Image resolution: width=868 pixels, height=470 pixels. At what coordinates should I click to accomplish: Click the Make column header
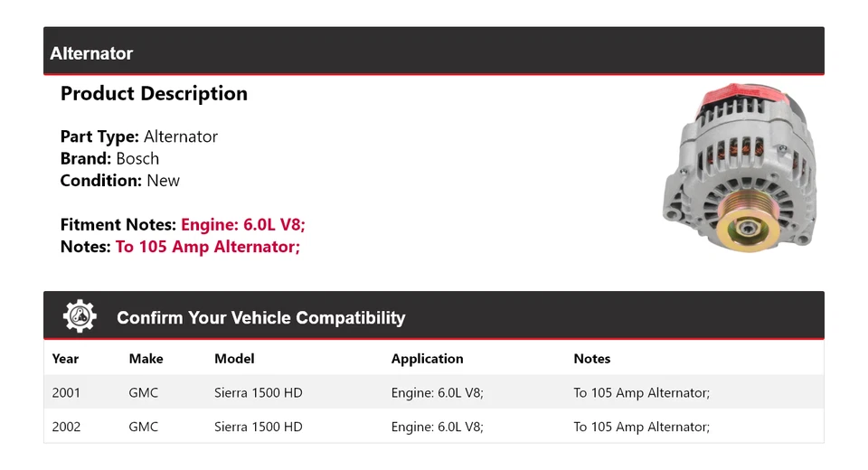click(146, 359)
